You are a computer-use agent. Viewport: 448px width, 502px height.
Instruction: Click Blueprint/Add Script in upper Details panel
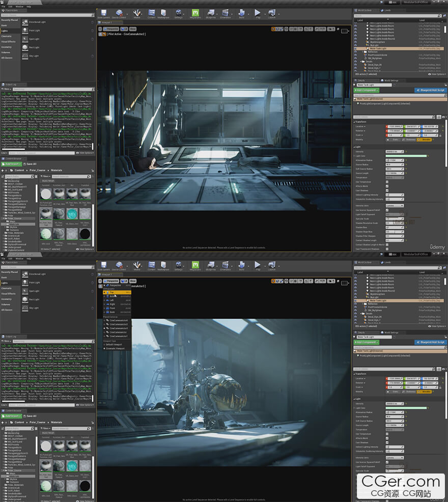pyautogui.click(x=430, y=90)
